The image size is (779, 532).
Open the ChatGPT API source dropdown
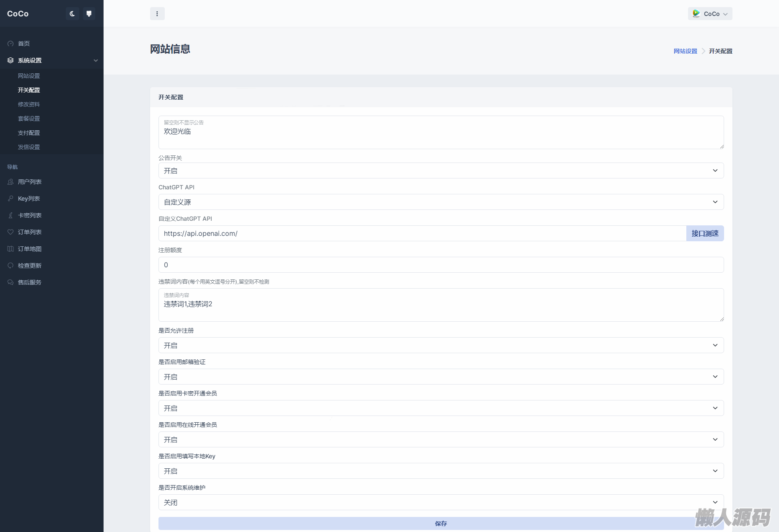pyautogui.click(x=441, y=202)
